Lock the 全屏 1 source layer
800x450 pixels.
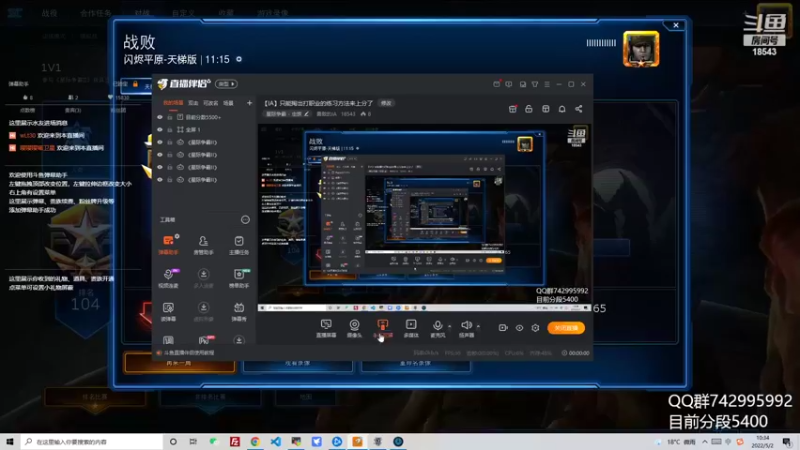(170, 130)
